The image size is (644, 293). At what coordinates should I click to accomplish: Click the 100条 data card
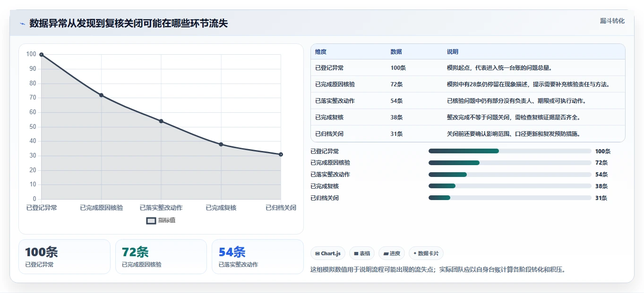64,257
